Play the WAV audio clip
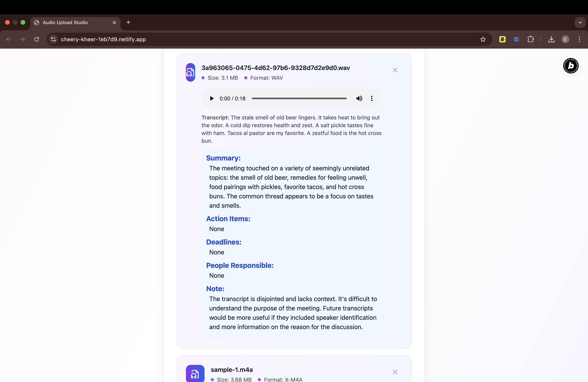Screen dimensions: 588x382 pos(212,99)
